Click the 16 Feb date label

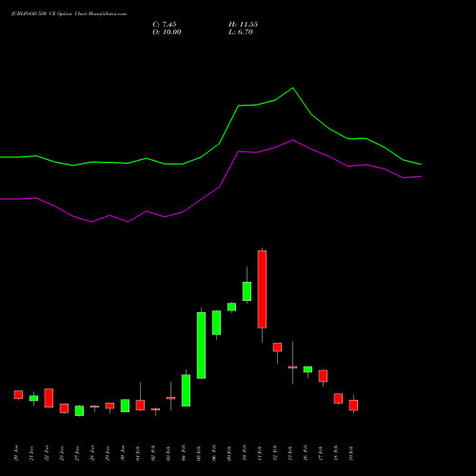coord(306,453)
